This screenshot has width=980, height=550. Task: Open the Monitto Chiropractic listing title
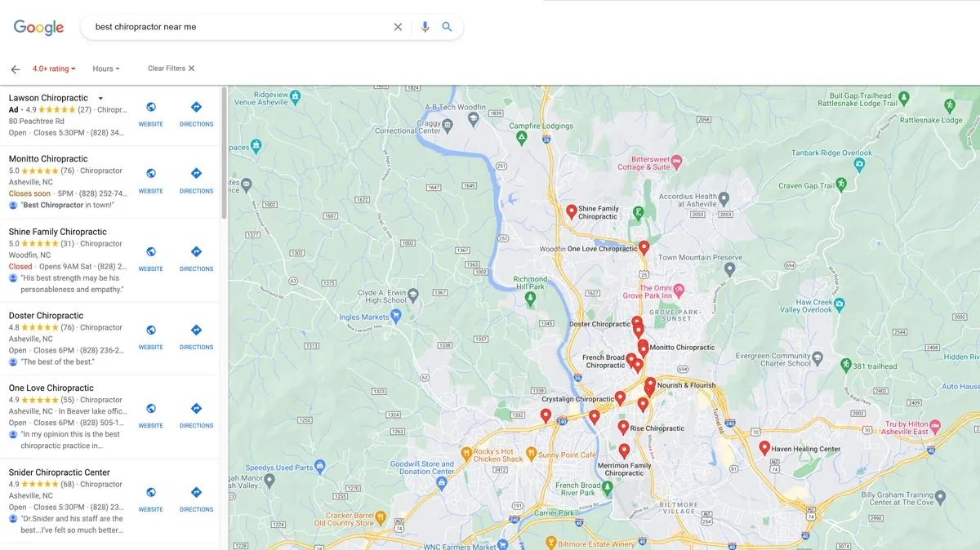[x=48, y=159]
